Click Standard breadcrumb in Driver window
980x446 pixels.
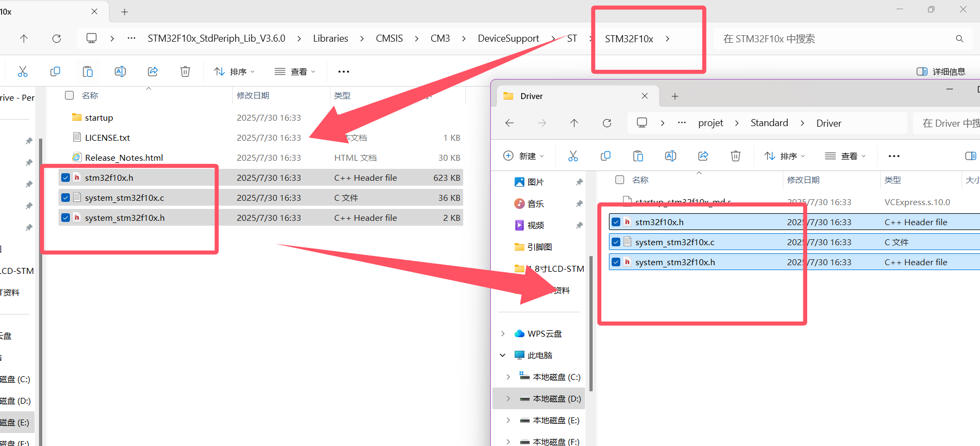(769, 123)
